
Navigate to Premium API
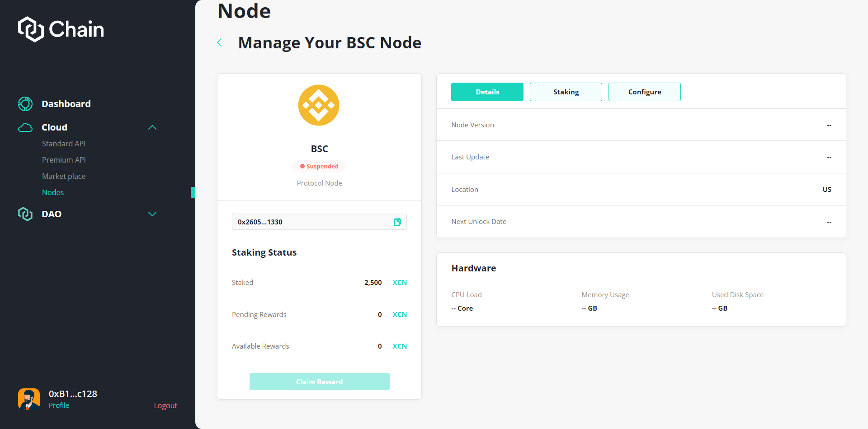pyautogui.click(x=64, y=160)
